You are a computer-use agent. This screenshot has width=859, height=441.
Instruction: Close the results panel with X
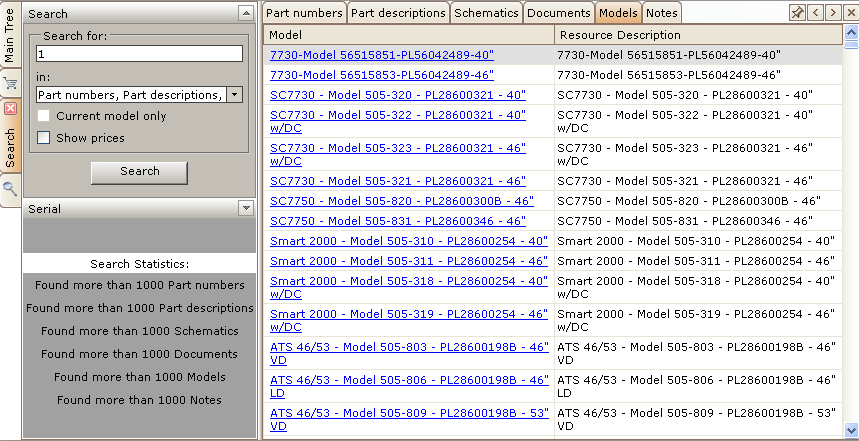pos(850,12)
